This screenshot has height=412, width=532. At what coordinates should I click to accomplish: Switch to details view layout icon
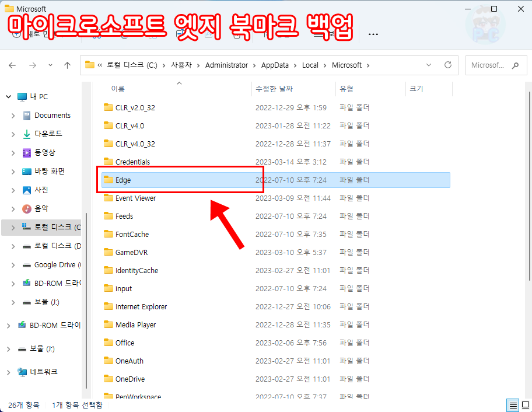pyautogui.click(x=513, y=405)
